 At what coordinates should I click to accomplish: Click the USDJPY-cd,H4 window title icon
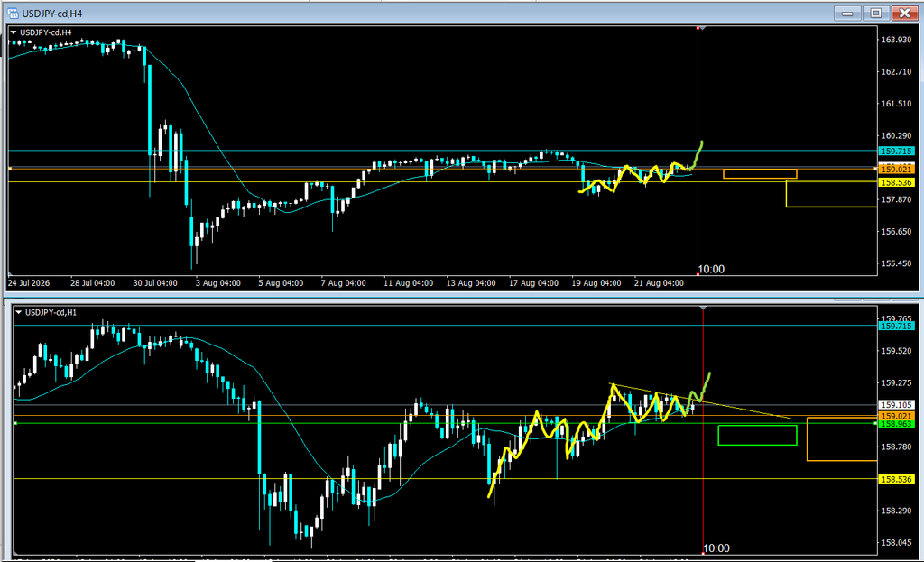(13, 13)
